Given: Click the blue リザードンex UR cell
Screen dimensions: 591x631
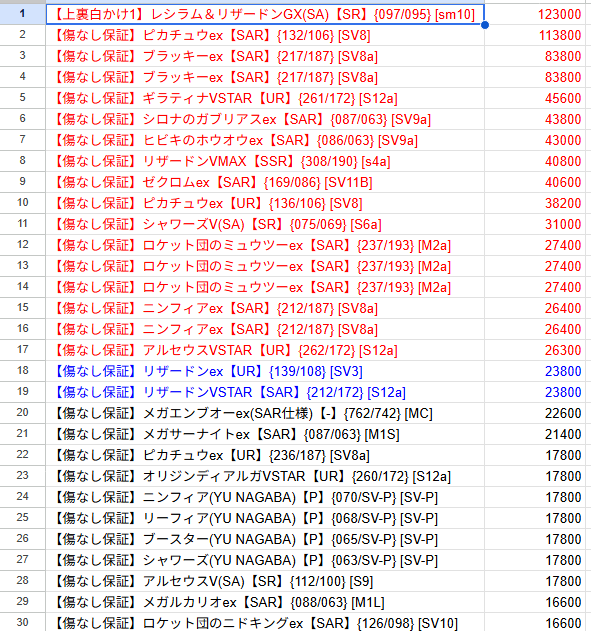Looking at the screenshot, I should [265, 371].
